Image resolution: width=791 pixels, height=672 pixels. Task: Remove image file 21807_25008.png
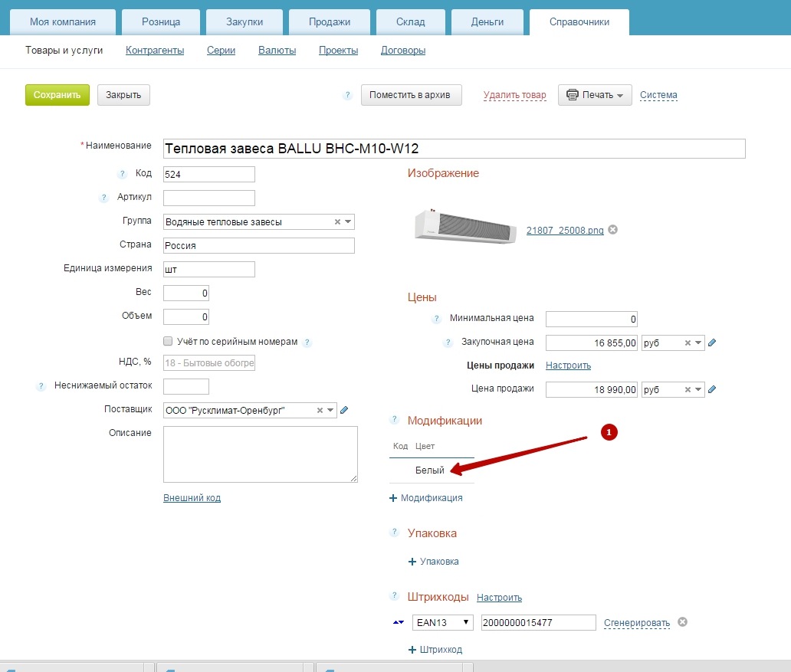[x=613, y=230]
